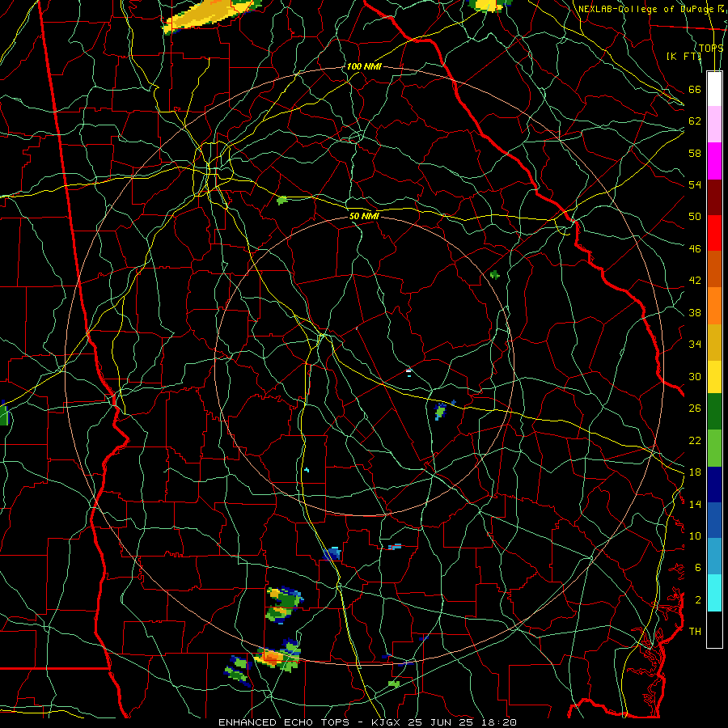The image size is (728, 728).
Task: Pick the cyan legend swatch
Action: [714, 592]
